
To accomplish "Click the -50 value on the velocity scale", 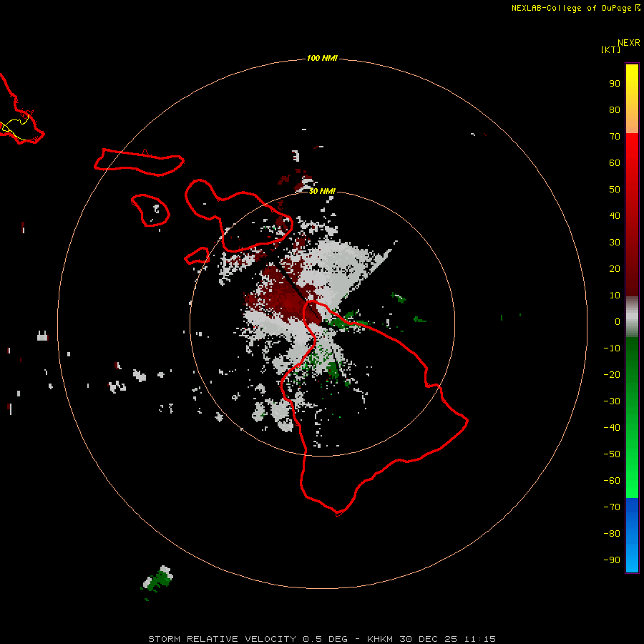I will 612,454.
